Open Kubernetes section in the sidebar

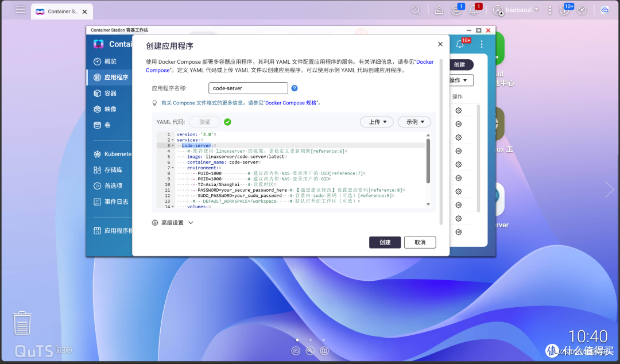pos(110,154)
